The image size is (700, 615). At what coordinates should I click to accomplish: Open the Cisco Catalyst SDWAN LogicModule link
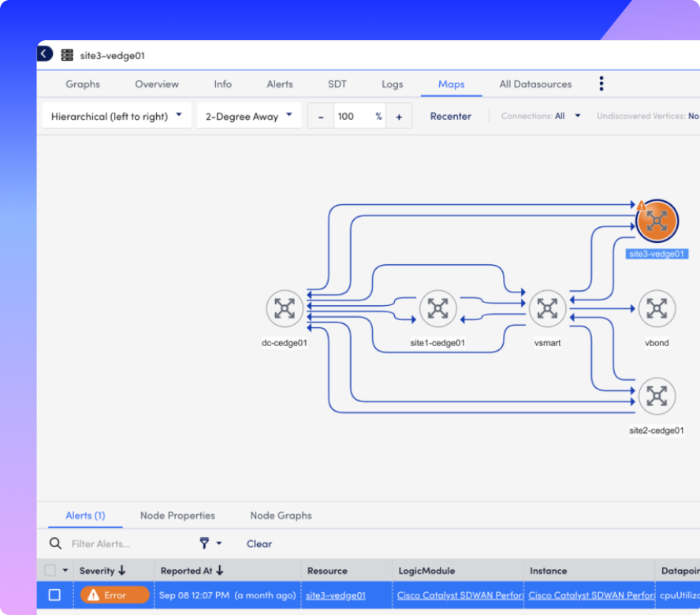point(460,595)
